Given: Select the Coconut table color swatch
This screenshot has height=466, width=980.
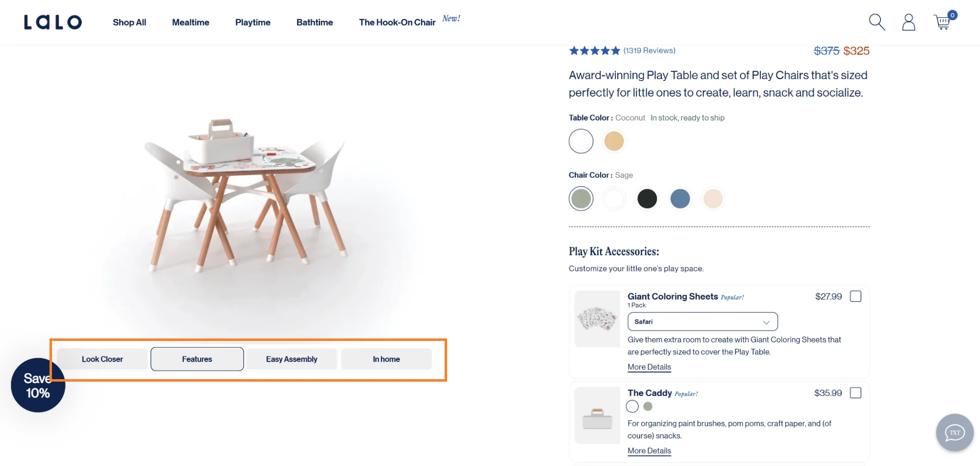Looking at the screenshot, I should (580, 141).
